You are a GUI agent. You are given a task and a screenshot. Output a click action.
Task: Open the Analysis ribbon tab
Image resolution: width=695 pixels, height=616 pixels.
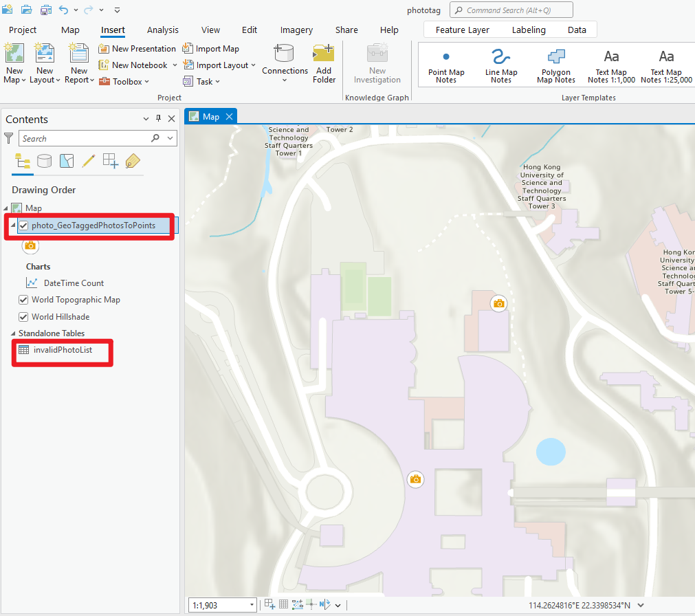[x=162, y=30]
